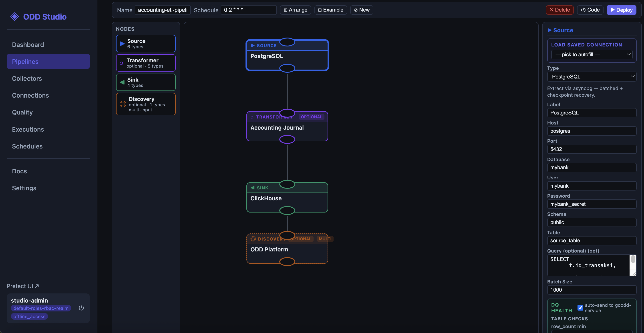Click the ODD Studio diamond logo
The height and width of the screenshot is (333, 644).
(x=15, y=16)
